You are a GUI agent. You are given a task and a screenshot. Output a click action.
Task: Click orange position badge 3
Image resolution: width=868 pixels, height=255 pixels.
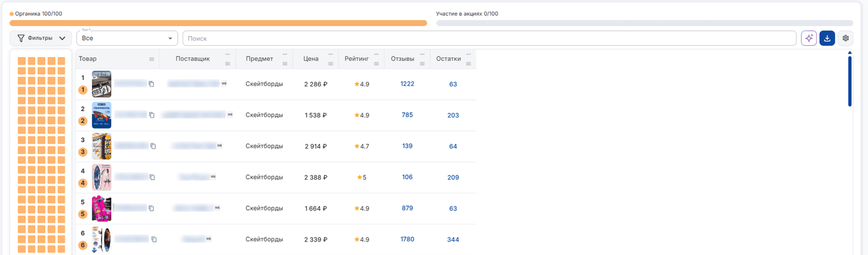[x=83, y=152]
